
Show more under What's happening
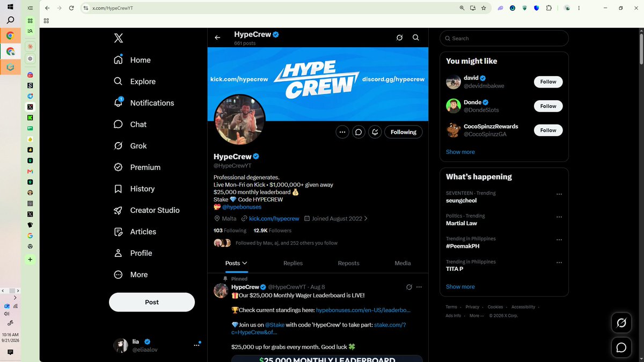pyautogui.click(x=460, y=286)
